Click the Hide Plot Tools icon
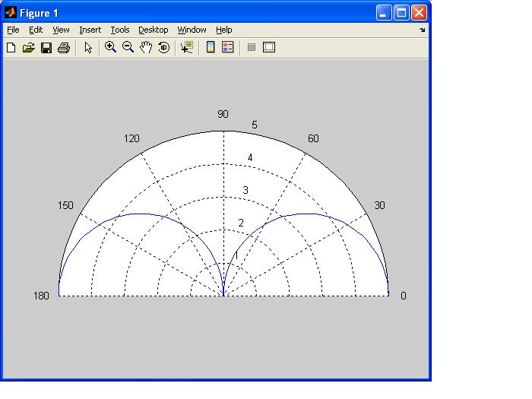Image resolution: width=532 pixels, height=399 pixels. click(x=252, y=47)
